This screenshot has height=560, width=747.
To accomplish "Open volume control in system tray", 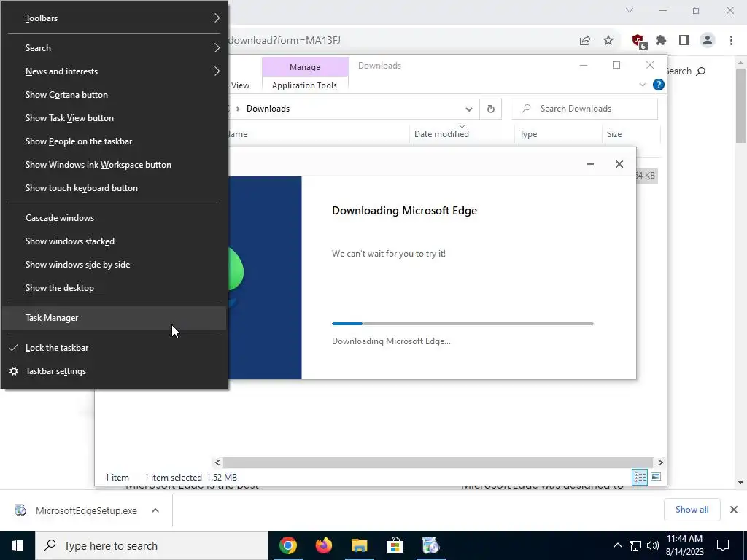I will pyautogui.click(x=653, y=545).
